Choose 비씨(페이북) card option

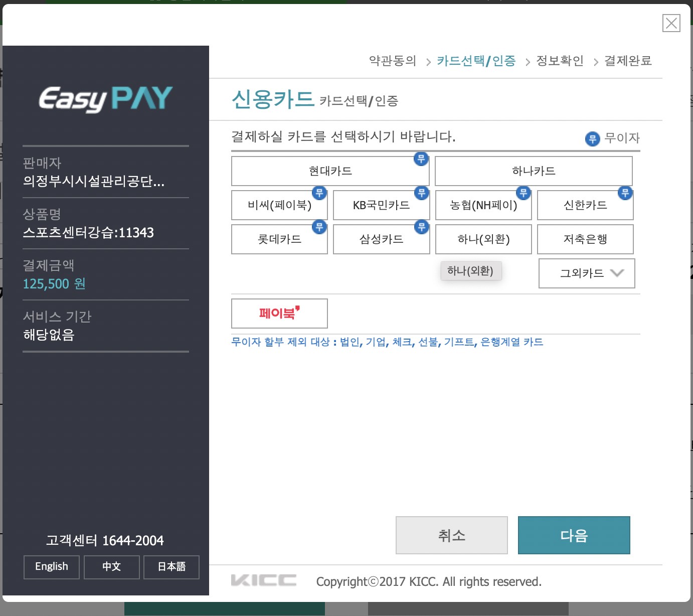pos(279,205)
